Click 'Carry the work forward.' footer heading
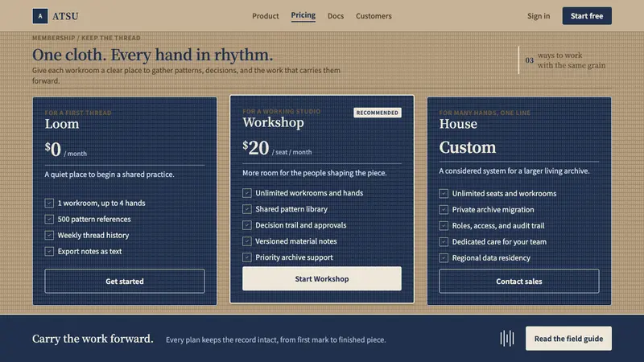The width and height of the screenshot is (644, 362). click(x=93, y=339)
